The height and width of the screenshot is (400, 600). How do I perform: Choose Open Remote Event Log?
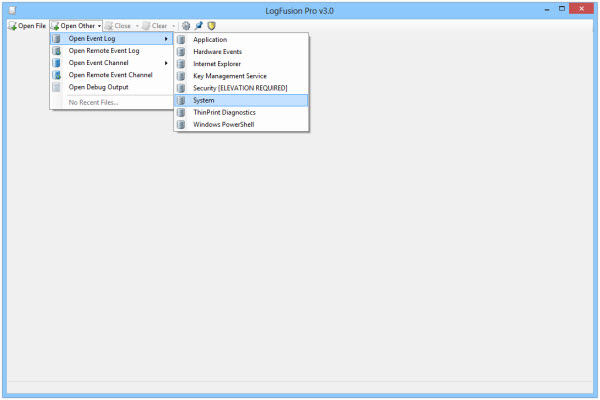click(x=111, y=51)
